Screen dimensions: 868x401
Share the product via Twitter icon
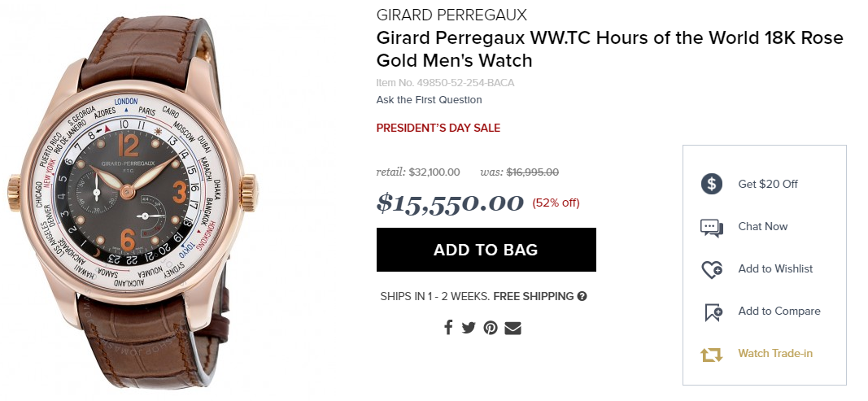click(x=469, y=327)
